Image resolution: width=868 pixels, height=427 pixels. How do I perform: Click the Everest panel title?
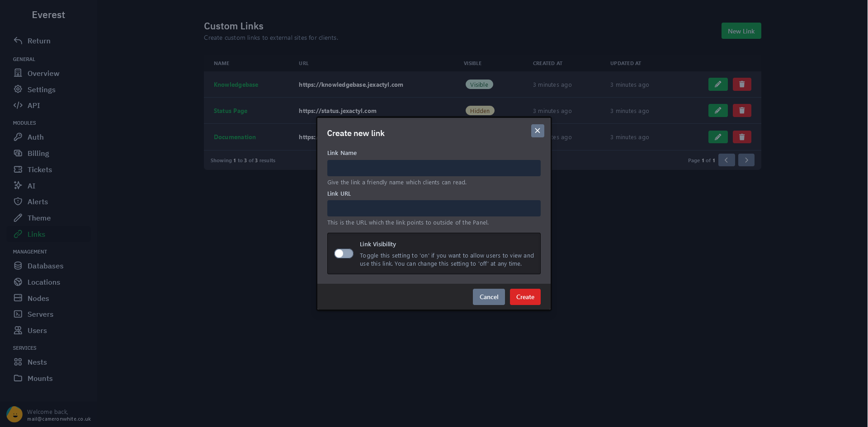point(48,15)
